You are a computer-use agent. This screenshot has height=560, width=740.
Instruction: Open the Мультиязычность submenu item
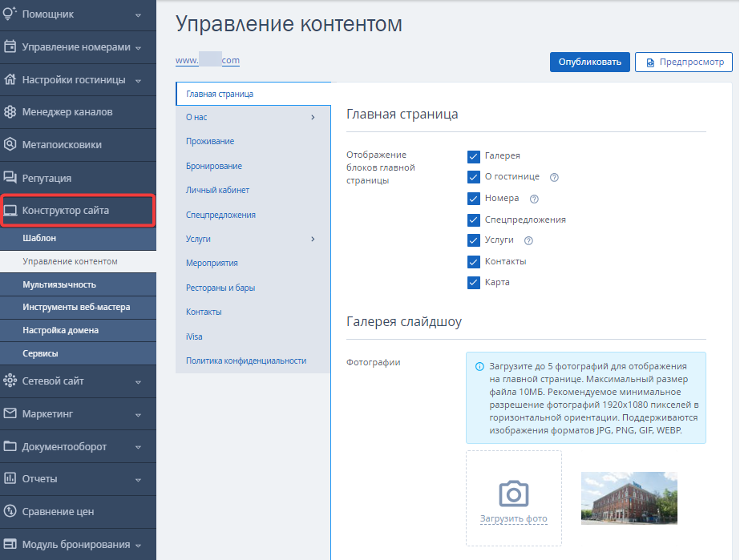coord(59,284)
